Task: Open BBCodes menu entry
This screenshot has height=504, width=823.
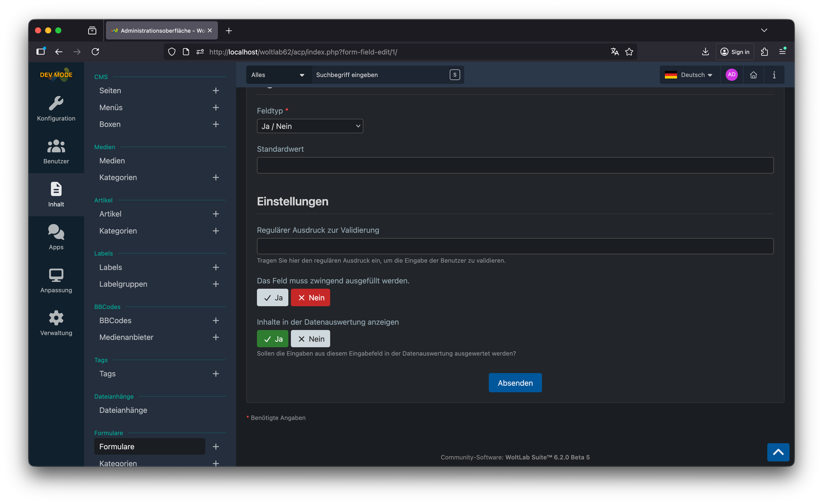Action: coord(115,321)
